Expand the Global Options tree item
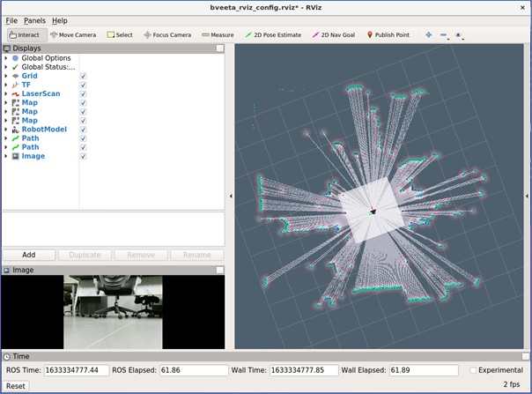532x394 pixels. pyautogui.click(x=6, y=58)
